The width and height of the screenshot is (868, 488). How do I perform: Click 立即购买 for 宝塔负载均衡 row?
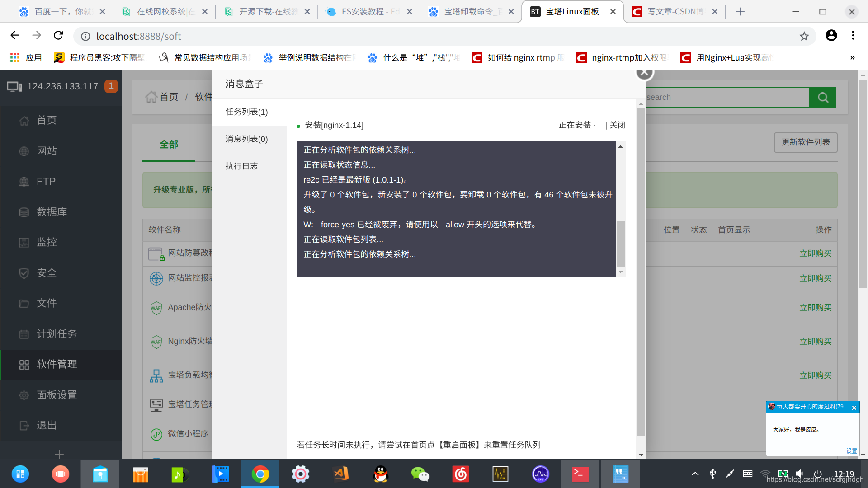[x=816, y=375]
